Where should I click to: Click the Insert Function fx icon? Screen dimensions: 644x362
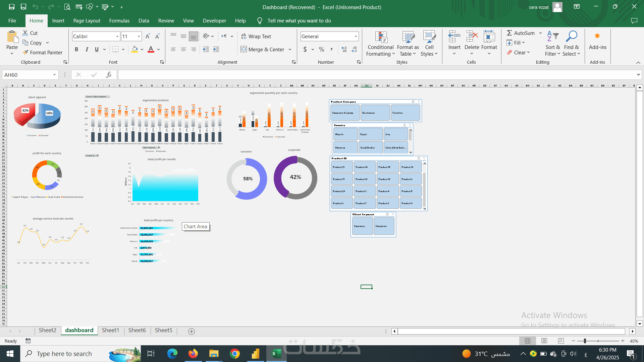coord(109,75)
